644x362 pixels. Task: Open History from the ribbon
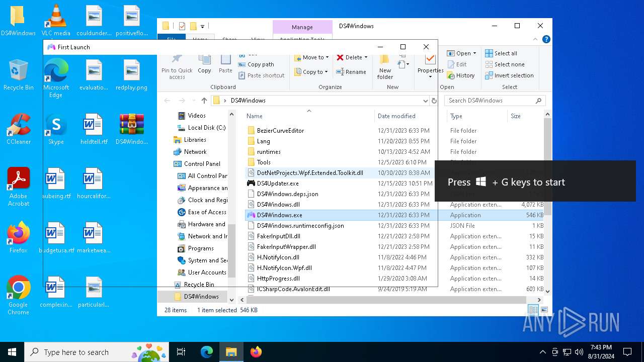pyautogui.click(x=460, y=75)
